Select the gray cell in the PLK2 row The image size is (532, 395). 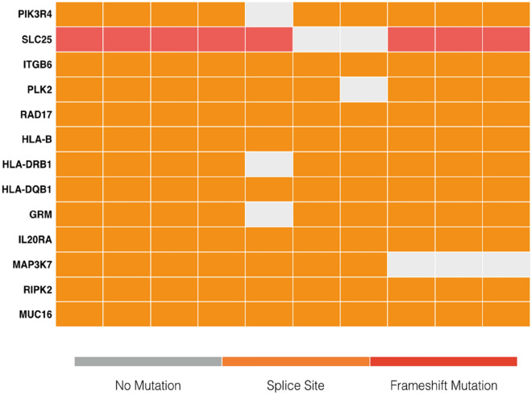[364, 89]
